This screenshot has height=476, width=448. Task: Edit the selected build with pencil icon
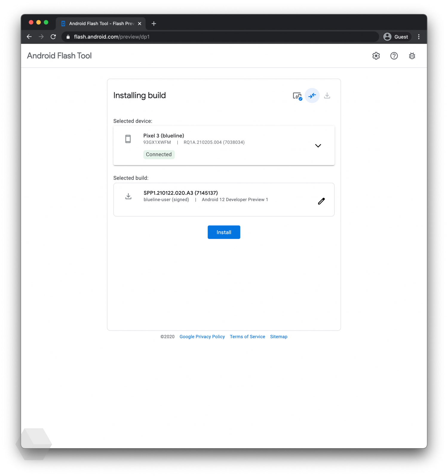321,201
